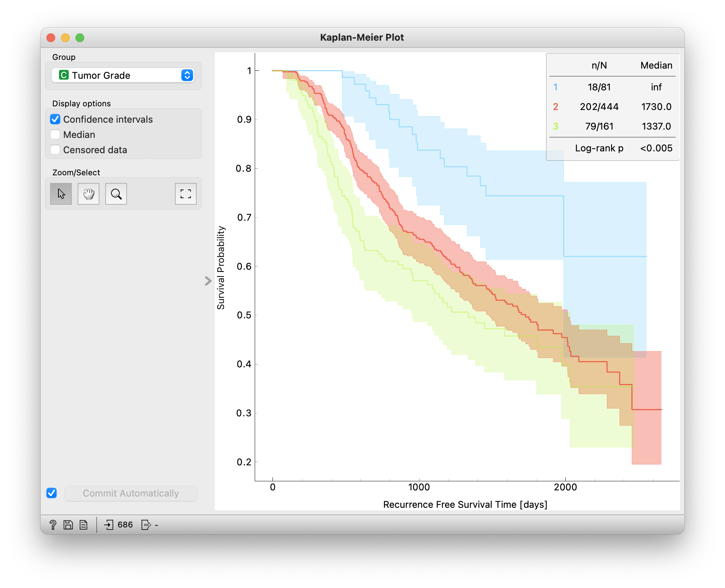The width and height of the screenshot is (725, 588).
Task: Disable Confidence intervals checkbox
Action: pyautogui.click(x=55, y=119)
